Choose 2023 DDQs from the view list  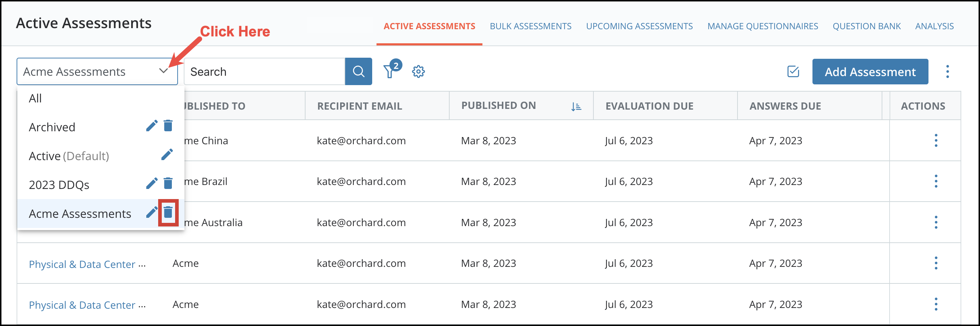coord(59,184)
